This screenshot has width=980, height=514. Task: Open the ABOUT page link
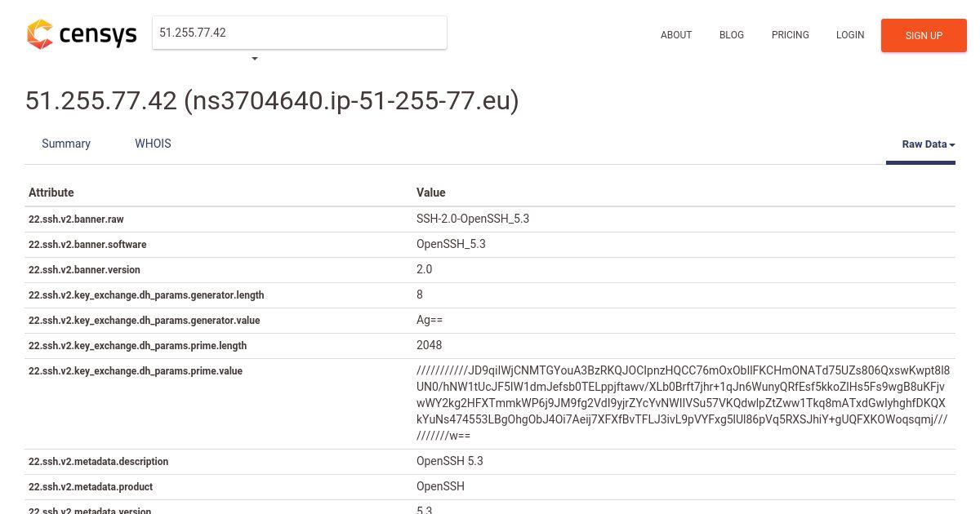676,35
